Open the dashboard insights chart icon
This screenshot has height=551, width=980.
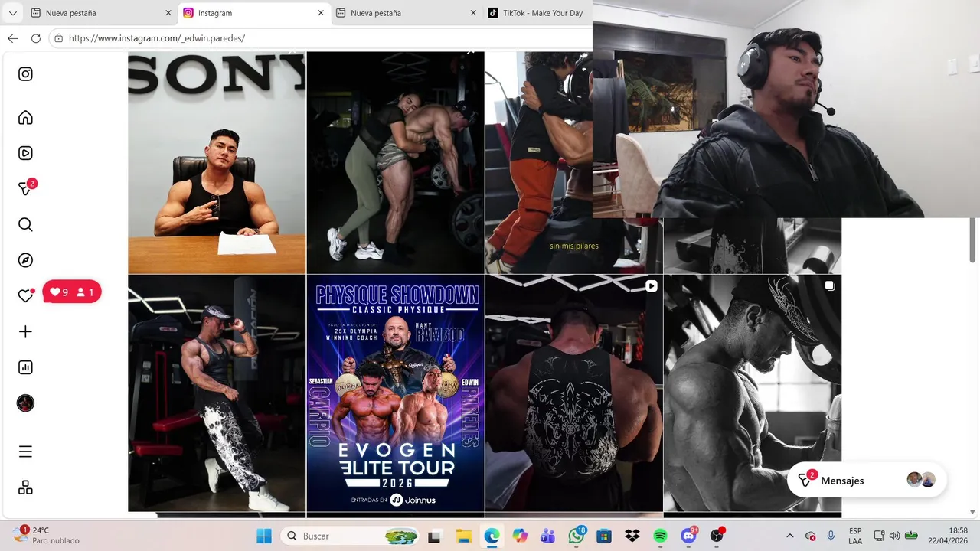pyautogui.click(x=25, y=367)
